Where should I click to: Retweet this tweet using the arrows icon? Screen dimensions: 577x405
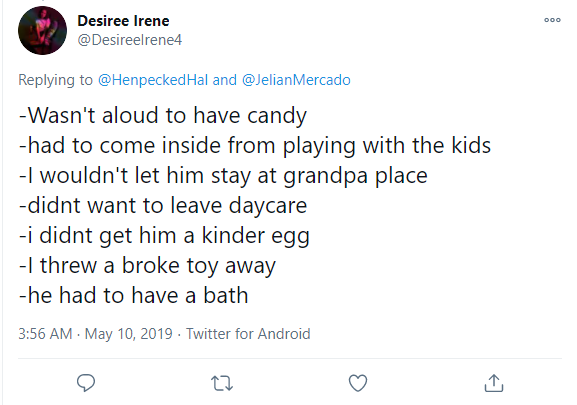click(222, 383)
